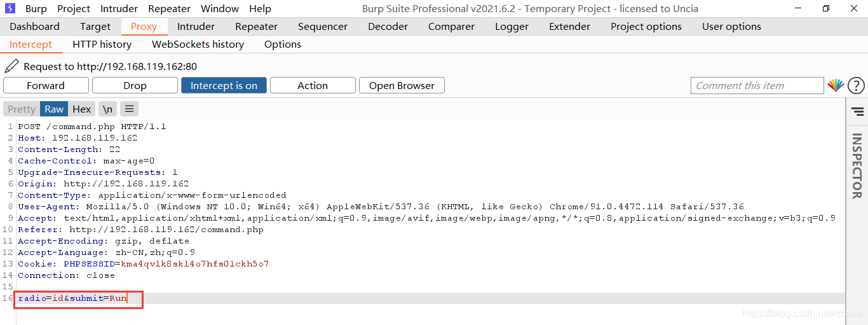The width and height of the screenshot is (868, 325).
Task: Open the Repeater menu in menu bar
Action: (x=169, y=8)
